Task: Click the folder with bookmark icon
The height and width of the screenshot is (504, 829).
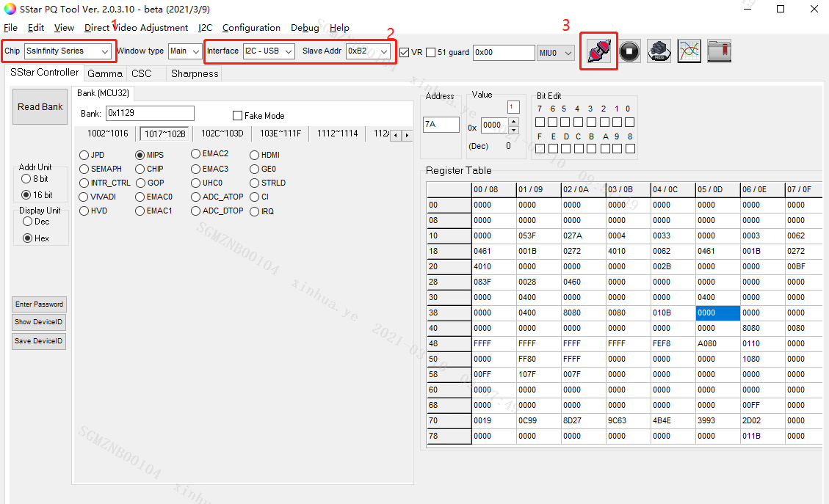Action: coord(719,51)
